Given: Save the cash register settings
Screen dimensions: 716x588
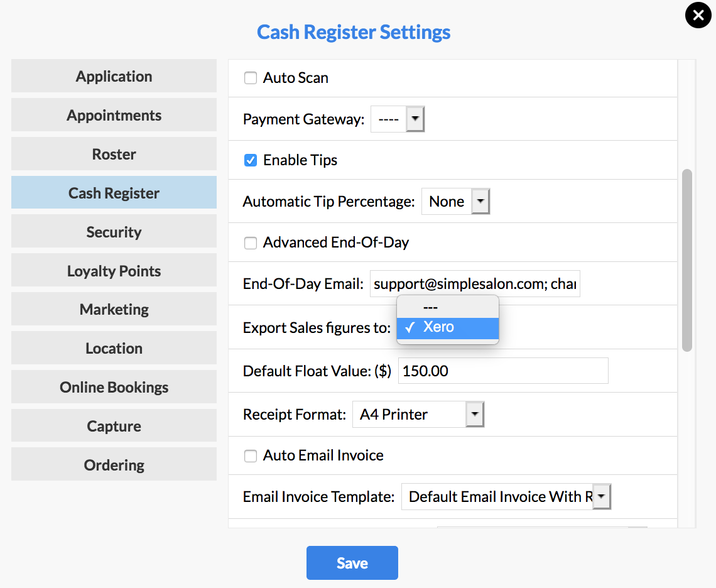Looking at the screenshot, I should pos(352,563).
